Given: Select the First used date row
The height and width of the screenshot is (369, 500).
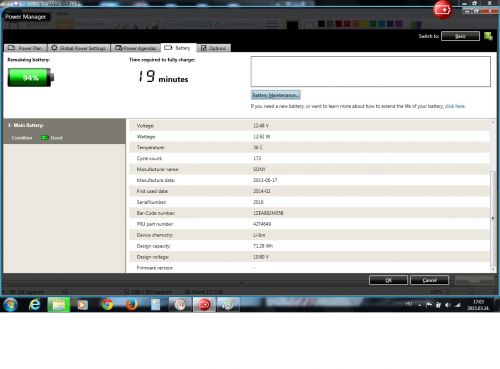Looking at the screenshot, I should tap(310, 191).
